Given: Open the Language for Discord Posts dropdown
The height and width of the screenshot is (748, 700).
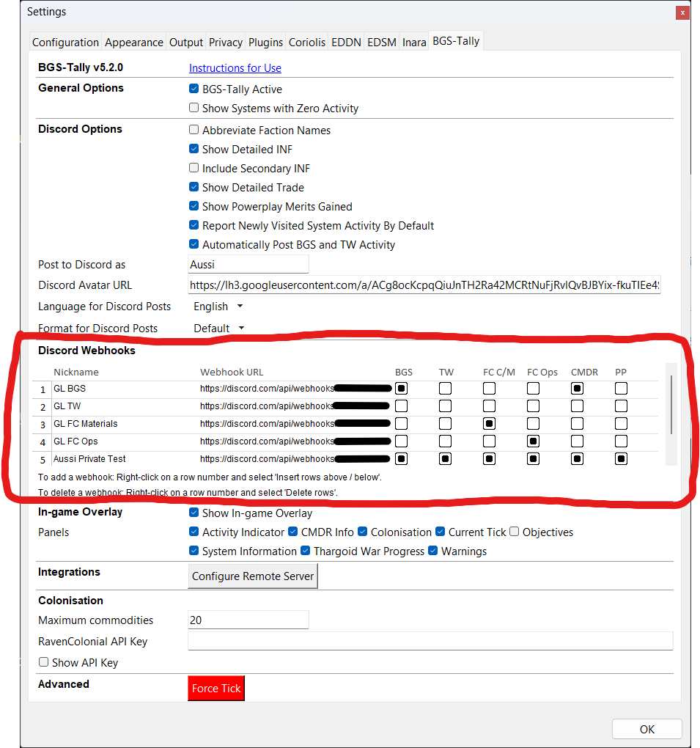Looking at the screenshot, I should tap(218, 307).
